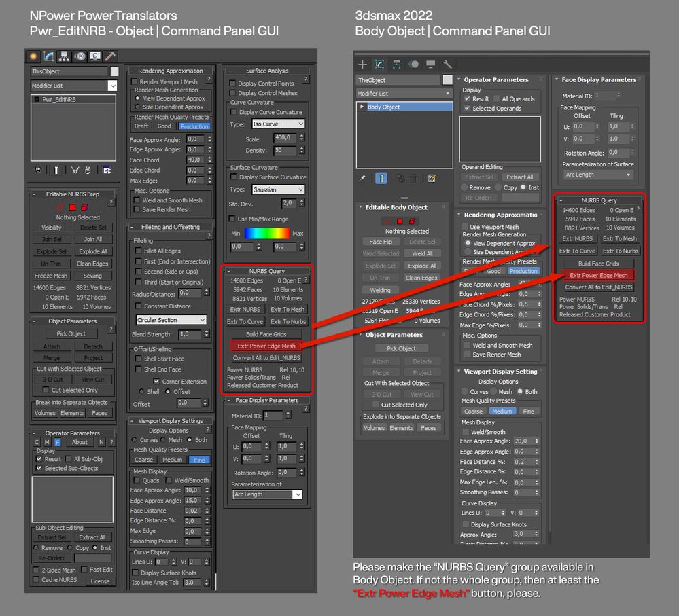
Task: Select Fine mesh quality preset in 3dsmax viewport settings
Action: click(x=528, y=412)
